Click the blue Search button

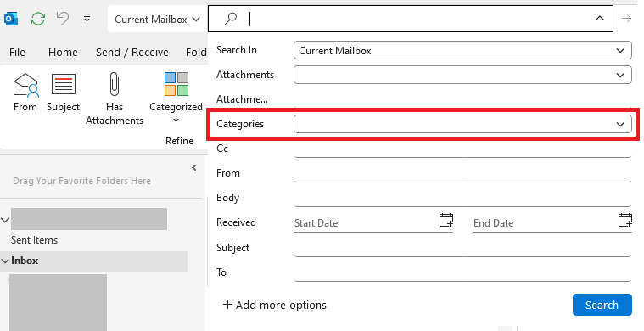(x=602, y=305)
